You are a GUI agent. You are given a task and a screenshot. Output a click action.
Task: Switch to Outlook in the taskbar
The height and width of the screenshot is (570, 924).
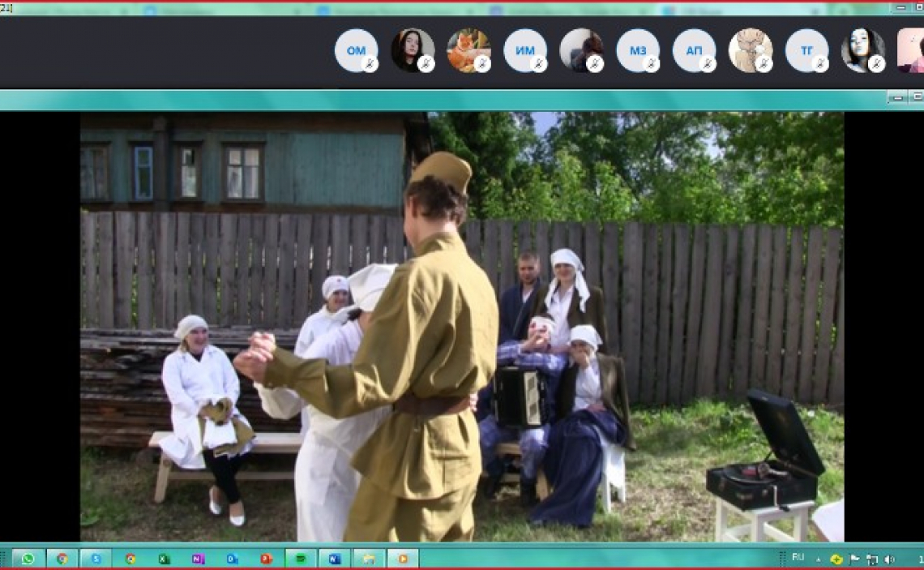coord(232,559)
